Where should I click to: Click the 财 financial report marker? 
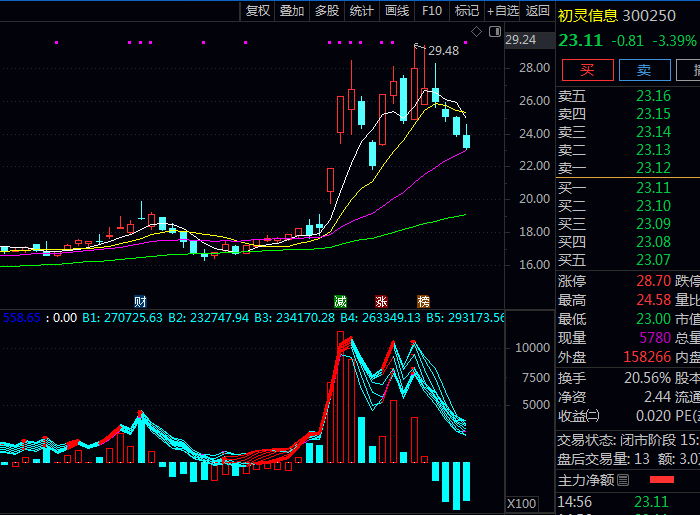[140, 301]
